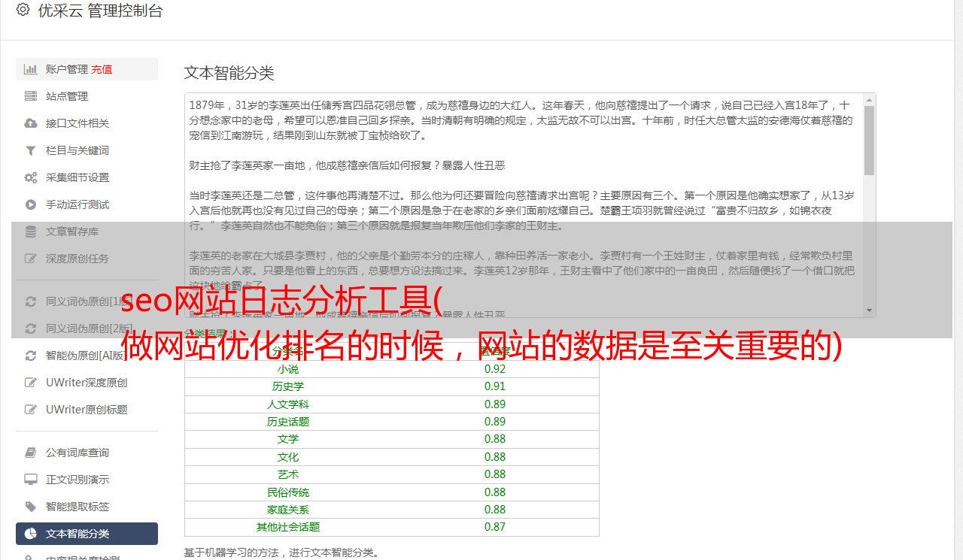Viewport: 963px width, 560px height.
Task: Click the 0.91 confidence value
Action: pos(495,386)
